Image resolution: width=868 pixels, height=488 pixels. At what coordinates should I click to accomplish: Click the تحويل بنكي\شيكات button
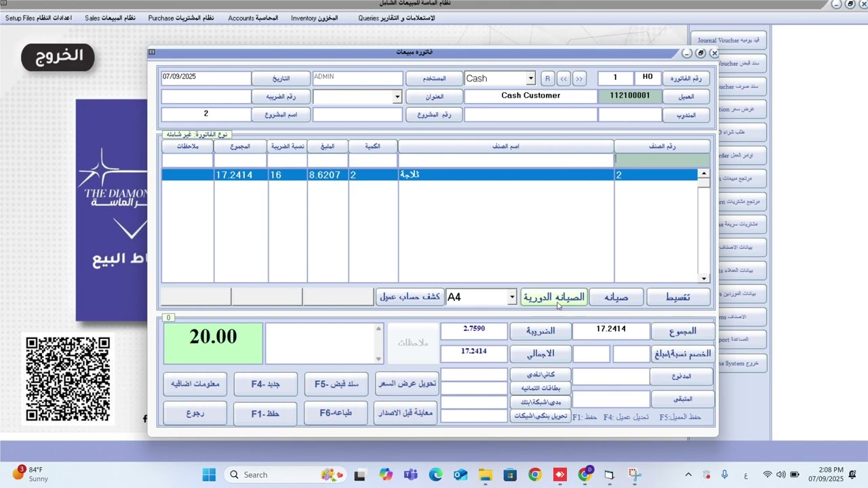point(540,416)
